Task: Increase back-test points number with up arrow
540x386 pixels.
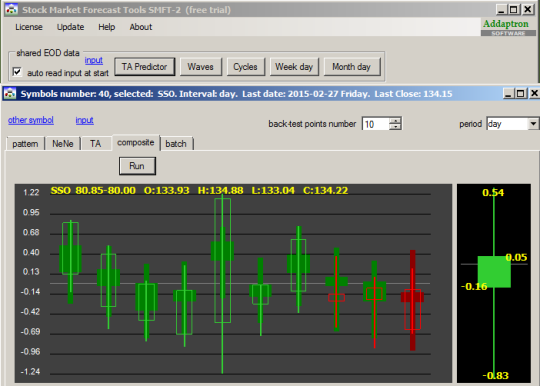Action: click(395, 120)
